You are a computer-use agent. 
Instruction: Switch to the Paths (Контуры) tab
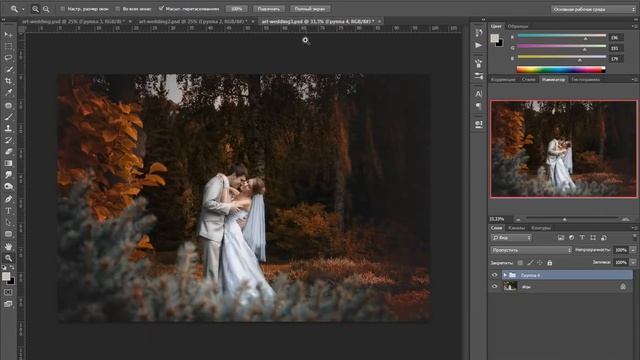541,228
